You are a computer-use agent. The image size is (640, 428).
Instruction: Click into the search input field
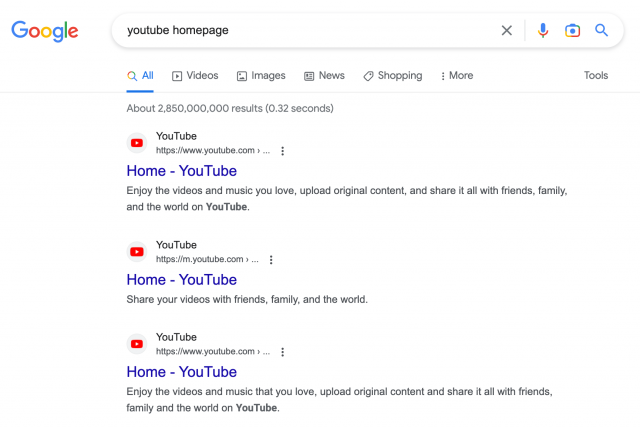tap(300, 30)
